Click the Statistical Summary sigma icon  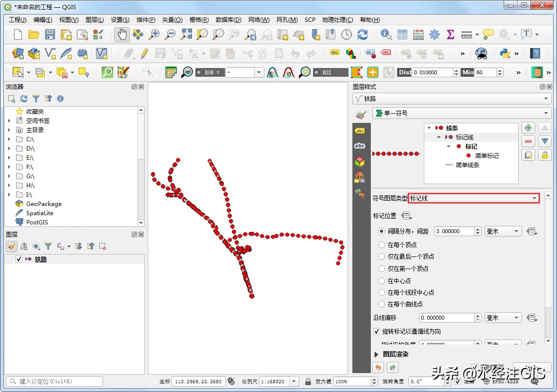pyautogui.click(x=450, y=34)
